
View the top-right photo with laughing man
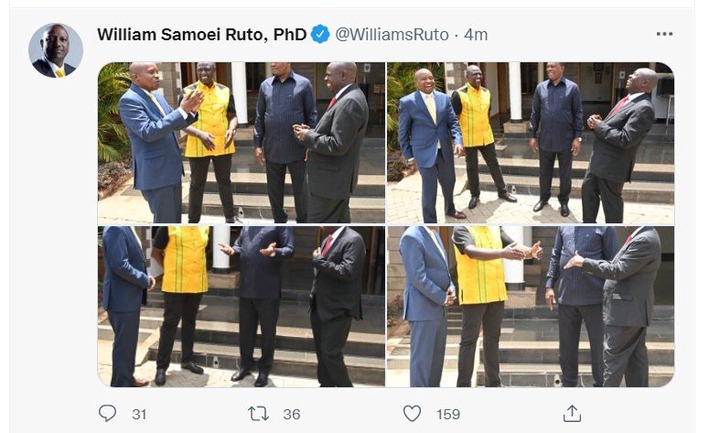point(531,142)
